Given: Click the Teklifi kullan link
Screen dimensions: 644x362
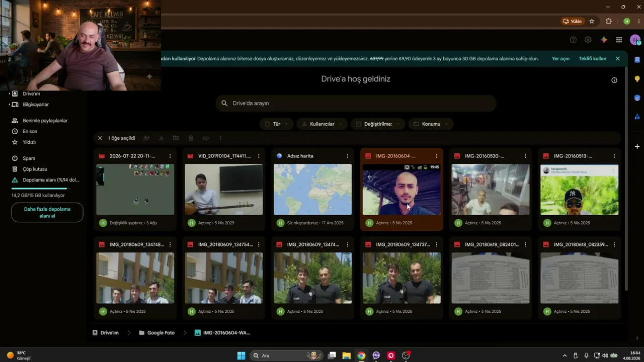Looking at the screenshot, I should pos(592,59).
